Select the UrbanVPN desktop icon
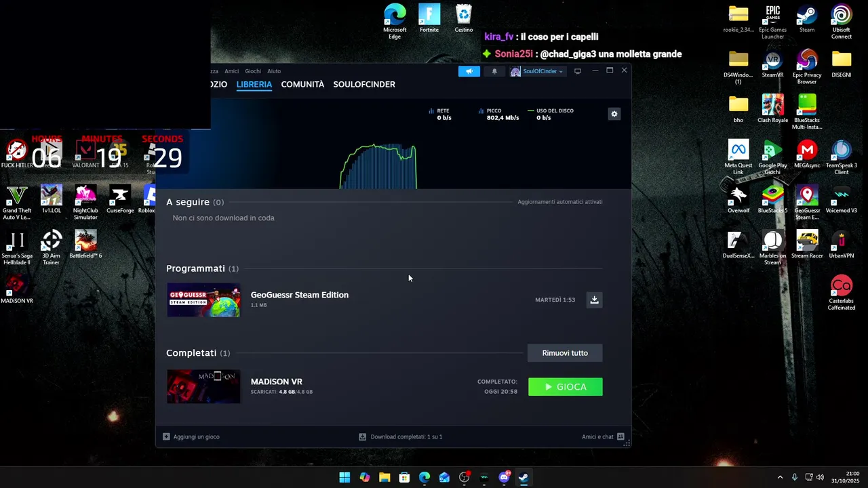 click(x=842, y=245)
